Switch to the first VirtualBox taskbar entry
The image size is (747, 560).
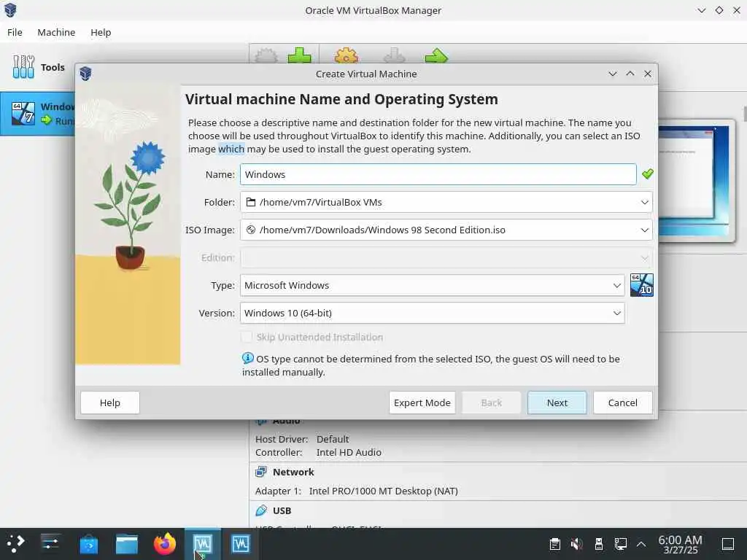click(x=203, y=544)
